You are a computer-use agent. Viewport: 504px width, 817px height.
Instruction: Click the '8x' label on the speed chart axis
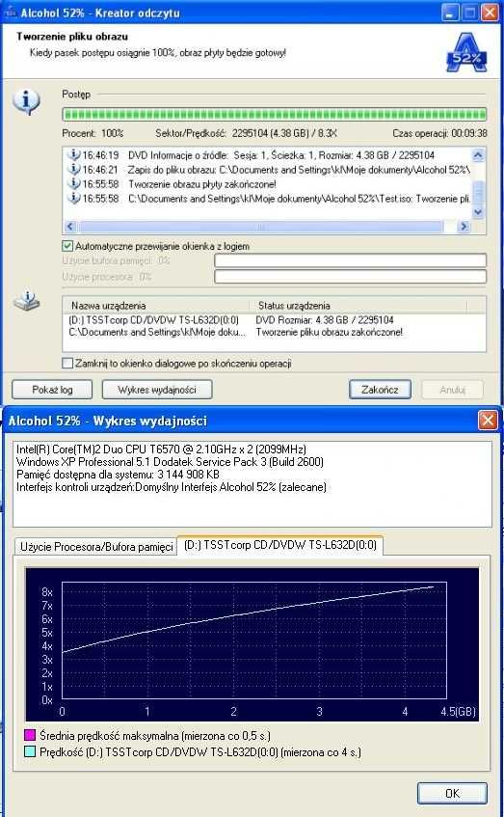point(47,592)
